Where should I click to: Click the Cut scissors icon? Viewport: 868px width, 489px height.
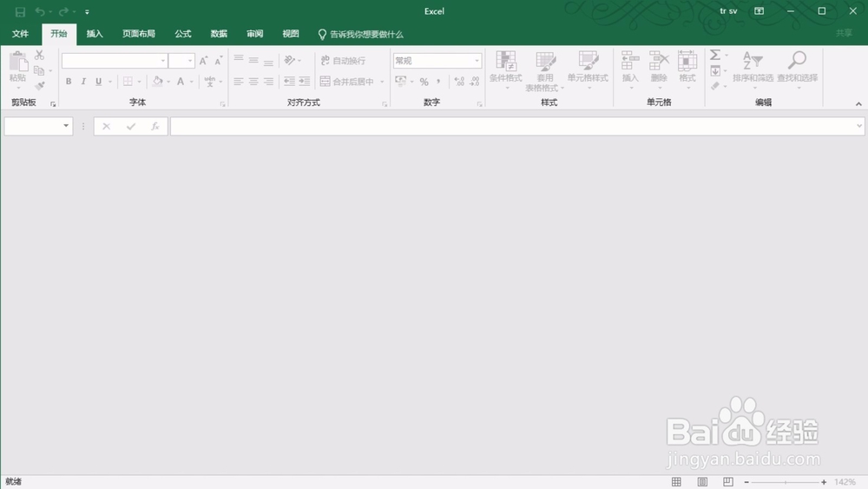(39, 55)
